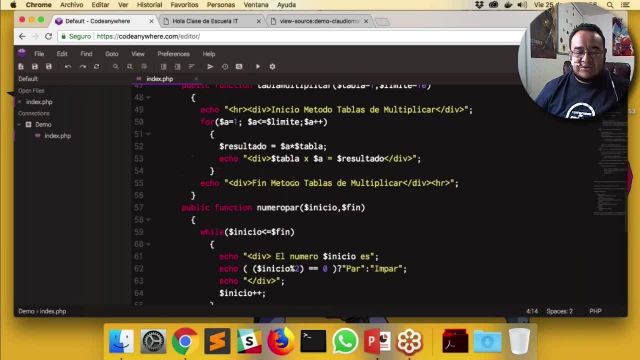Select index.php under Open Files
640x360 pixels.
click(39, 102)
